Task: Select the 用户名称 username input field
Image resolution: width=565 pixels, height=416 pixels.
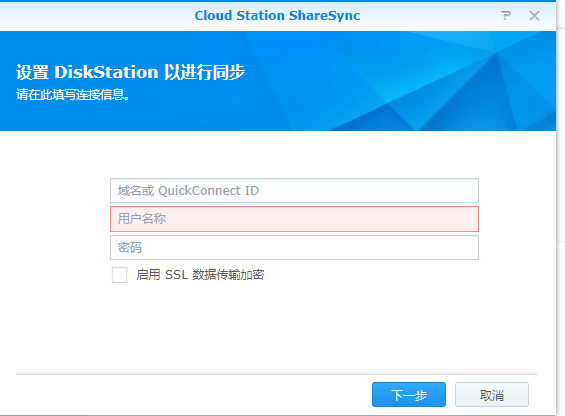Action: point(294,219)
